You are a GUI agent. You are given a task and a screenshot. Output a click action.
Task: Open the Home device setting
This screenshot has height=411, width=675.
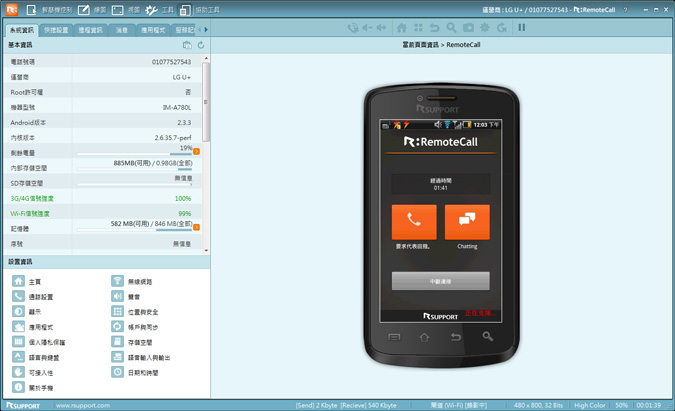pos(27,281)
